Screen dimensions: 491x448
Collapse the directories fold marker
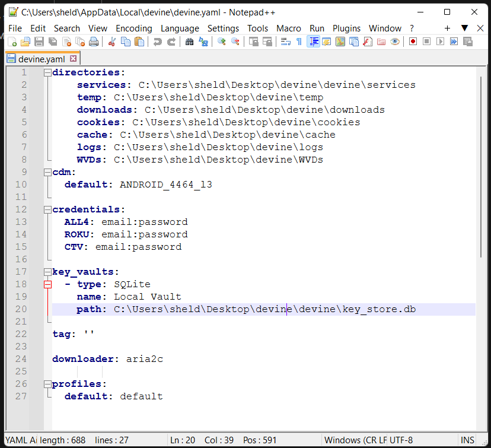point(47,72)
